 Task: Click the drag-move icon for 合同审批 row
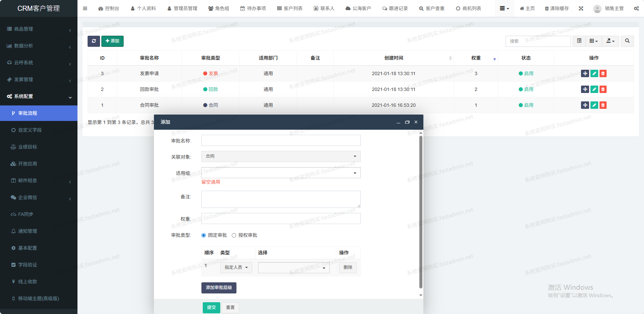point(585,105)
